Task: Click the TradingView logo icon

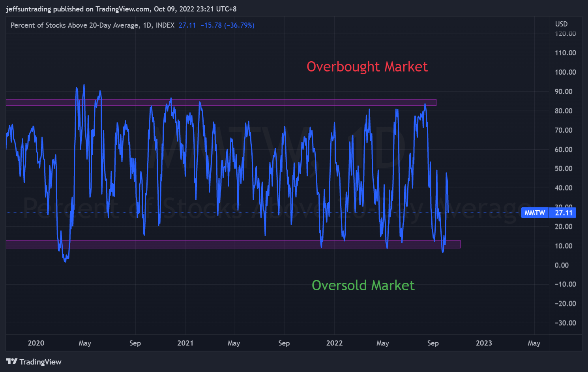Action: (12, 361)
